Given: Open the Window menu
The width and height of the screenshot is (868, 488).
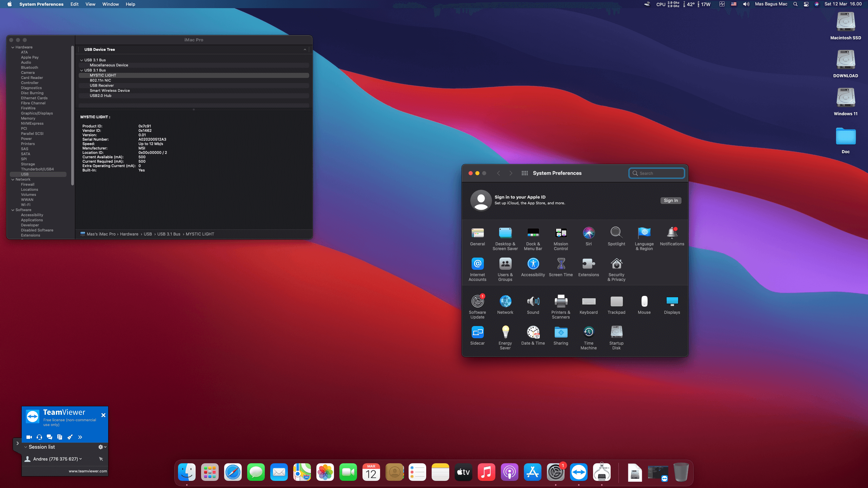Looking at the screenshot, I should pyautogui.click(x=110, y=4).
